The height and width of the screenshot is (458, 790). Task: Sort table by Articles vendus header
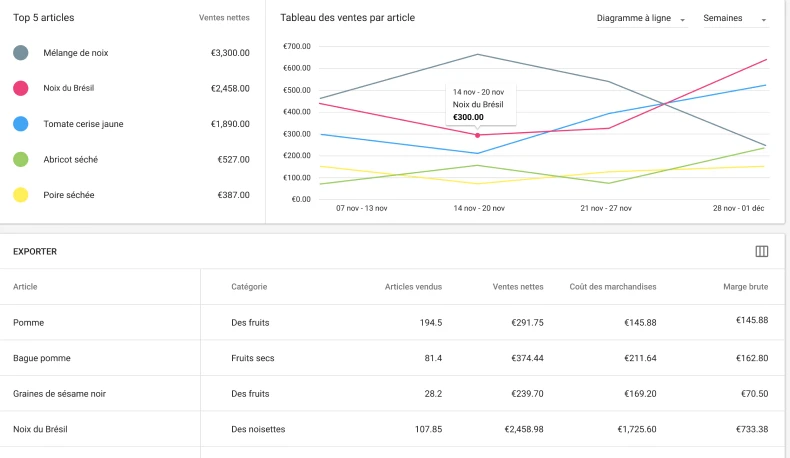(x=413, y=287)
